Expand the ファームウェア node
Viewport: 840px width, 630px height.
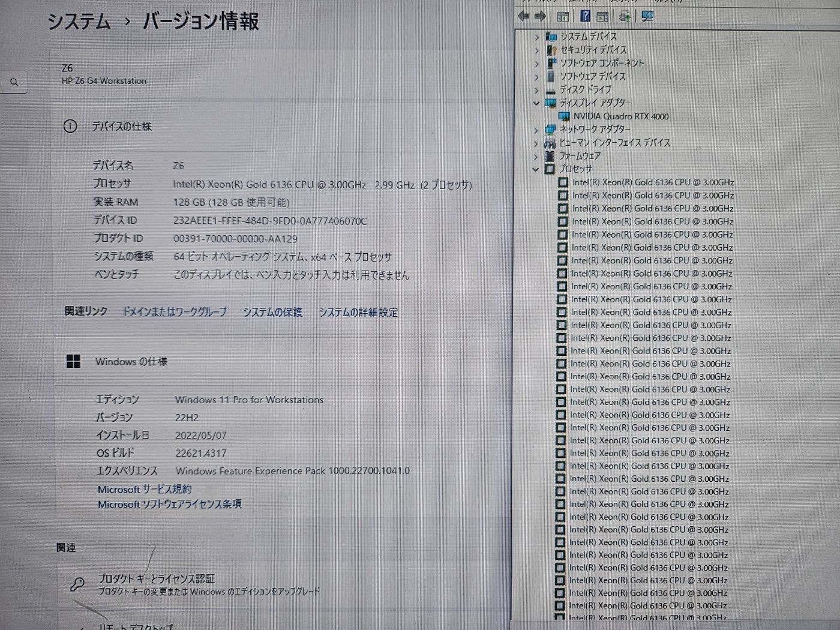pyautogui.click(x=536, y=157)
